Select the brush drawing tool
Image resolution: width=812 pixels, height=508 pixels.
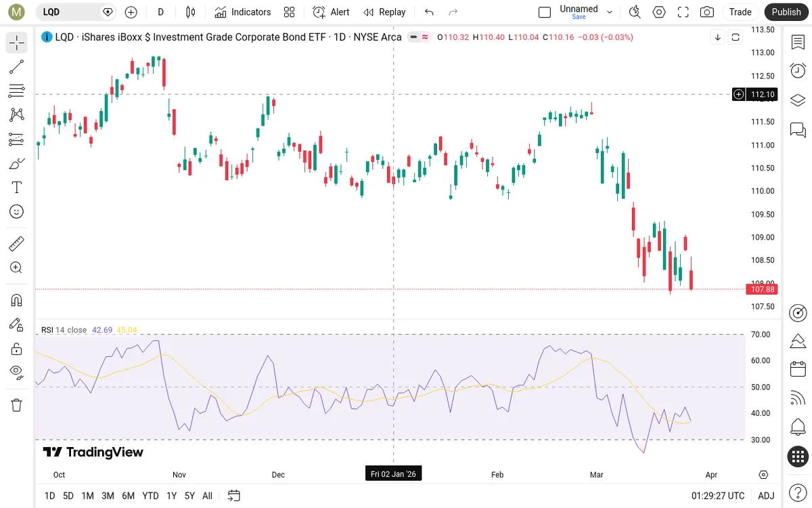coord(17,163)
